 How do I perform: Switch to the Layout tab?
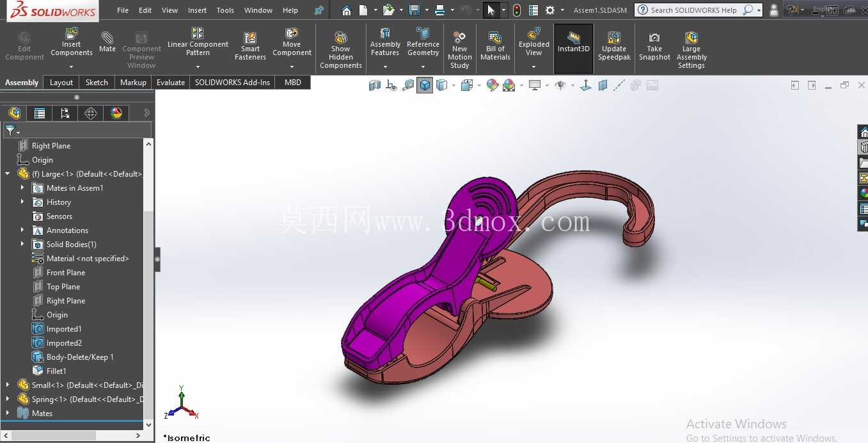point(61,82)
